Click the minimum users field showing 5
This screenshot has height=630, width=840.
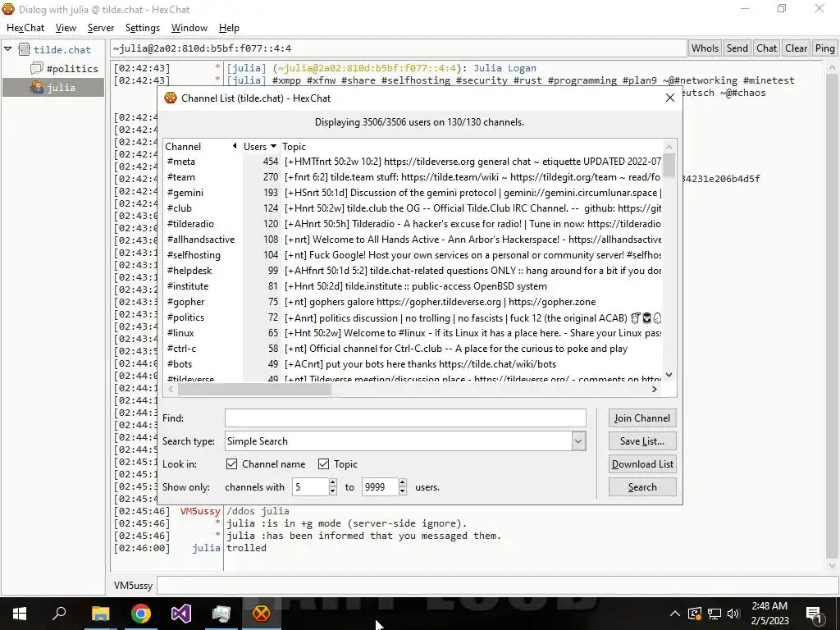click(x=310, y=487)
